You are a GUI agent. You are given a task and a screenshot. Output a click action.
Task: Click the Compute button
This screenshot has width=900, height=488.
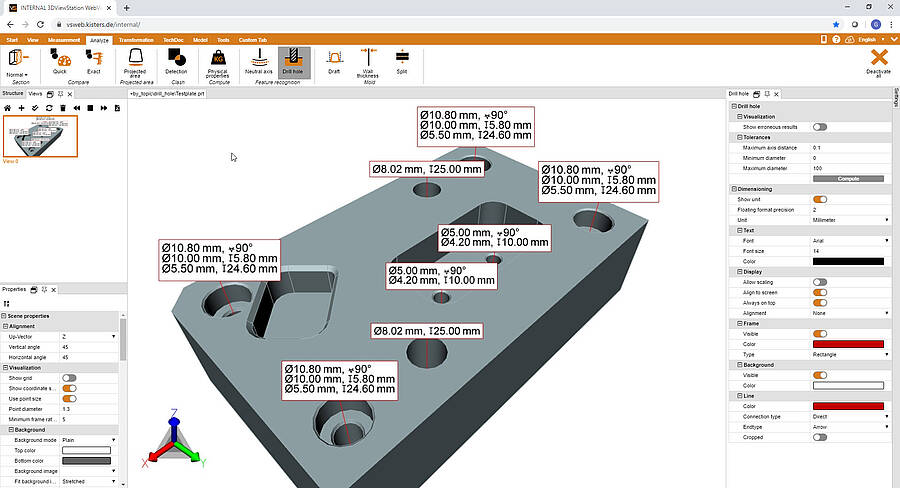point(848,179)
